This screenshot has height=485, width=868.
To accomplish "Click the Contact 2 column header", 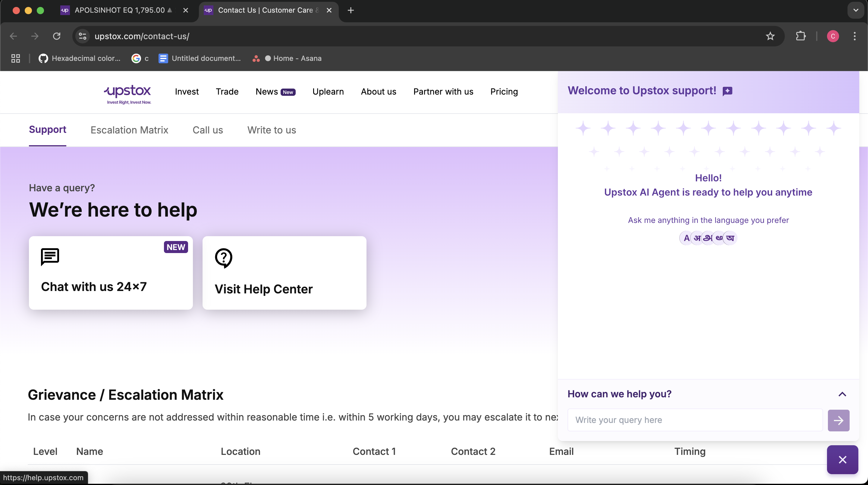I will pos(473,451).
